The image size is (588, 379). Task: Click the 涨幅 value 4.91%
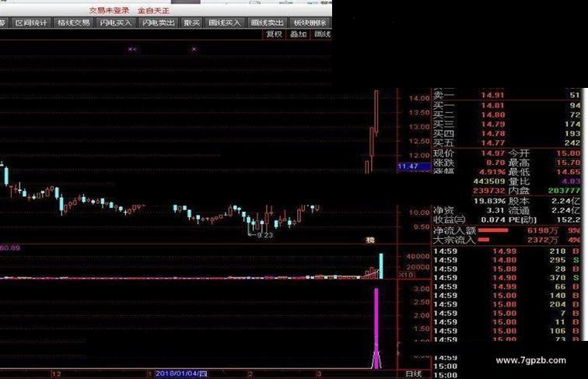tap(492, 172)
